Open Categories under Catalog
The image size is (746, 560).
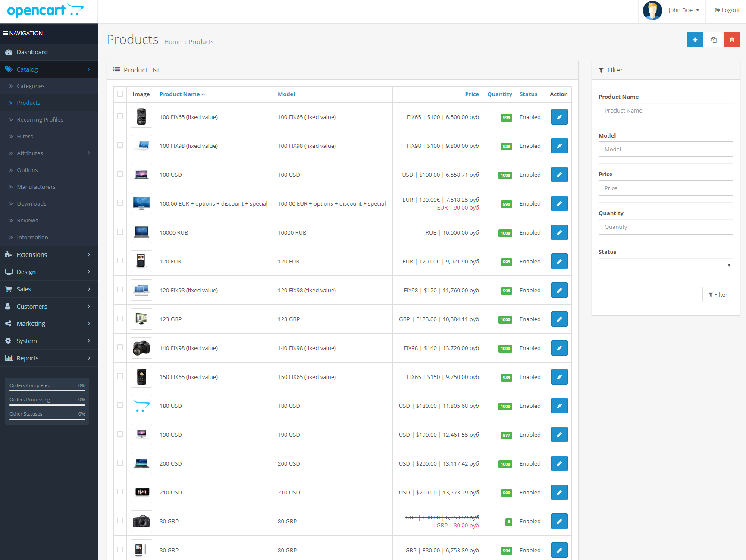(x=31, y=86)
